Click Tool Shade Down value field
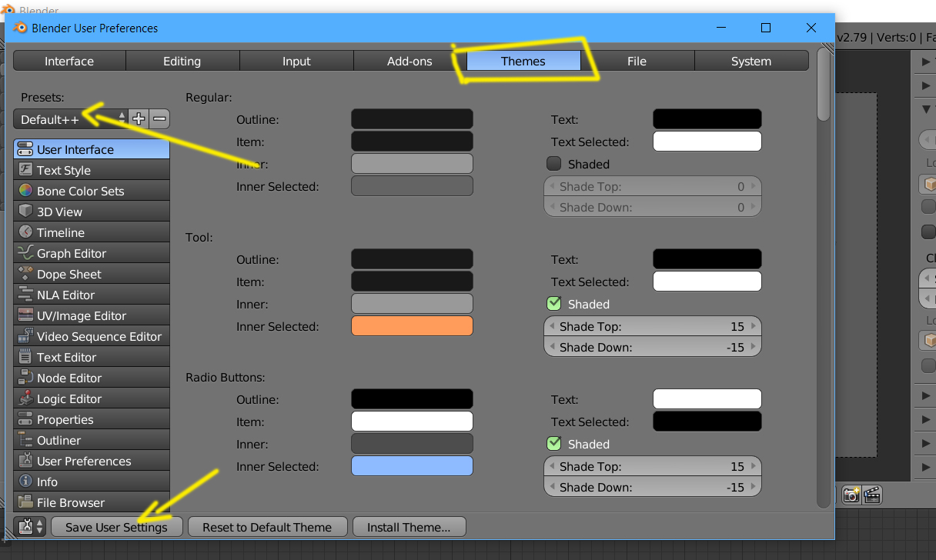 click(x=653, y=347)
